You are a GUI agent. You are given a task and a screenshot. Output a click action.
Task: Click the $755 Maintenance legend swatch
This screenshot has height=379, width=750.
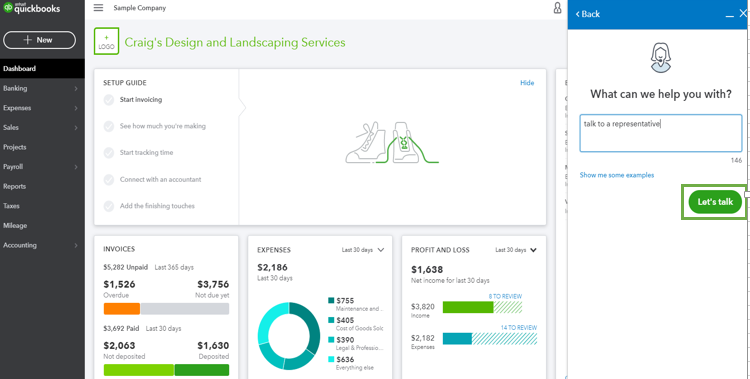pyautogui.click(x=331, y=301)
